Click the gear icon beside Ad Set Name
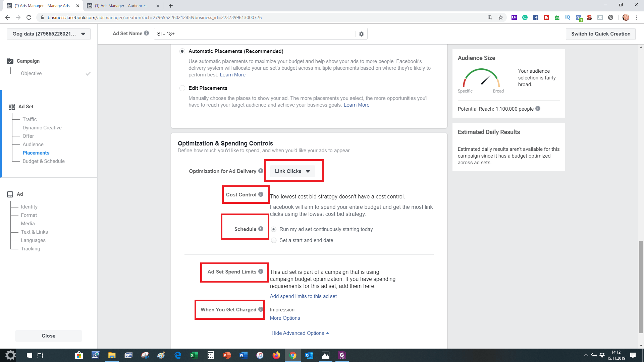The height and width of the screenshot is (362, 644). point(361,34)
